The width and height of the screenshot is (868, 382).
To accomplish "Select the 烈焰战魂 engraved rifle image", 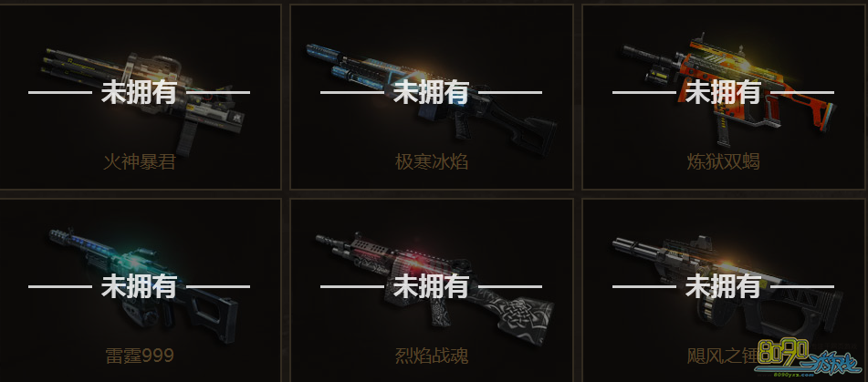I will click(434, 289).
